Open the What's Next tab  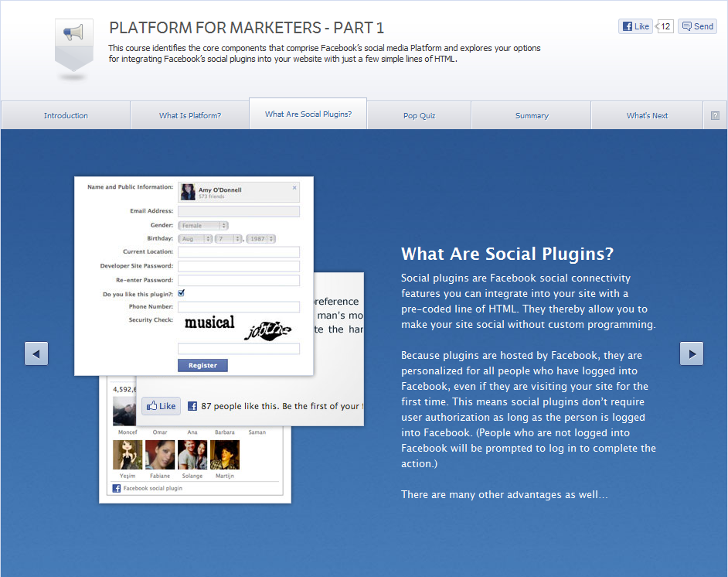coord(647,116)
